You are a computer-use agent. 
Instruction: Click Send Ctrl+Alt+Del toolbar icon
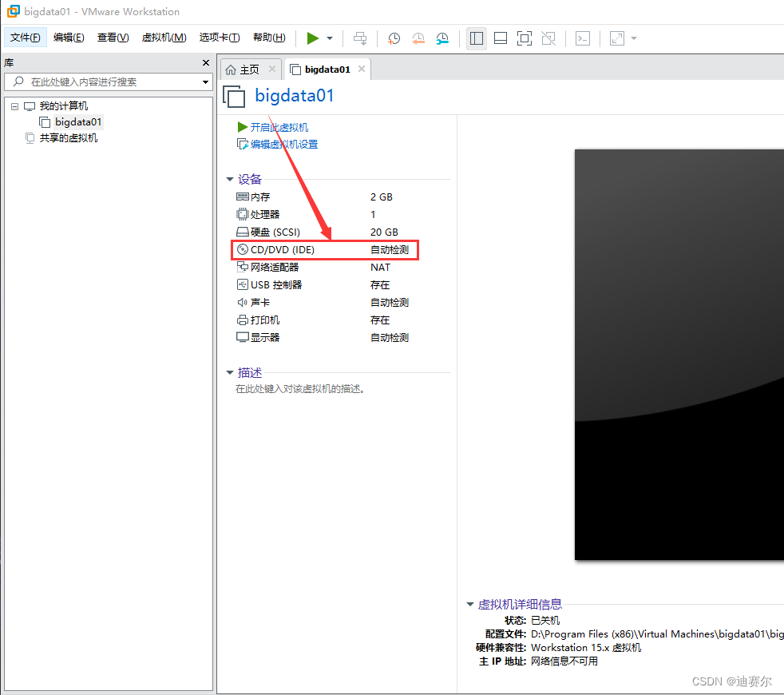tap(360, 38)
